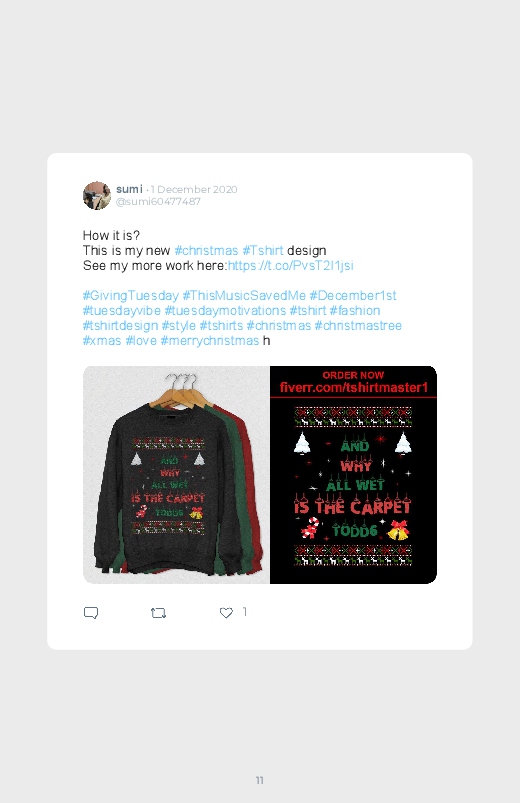View the hanging sweatshirts photo
The image size is (520, 803).
[x=176, y=475]
